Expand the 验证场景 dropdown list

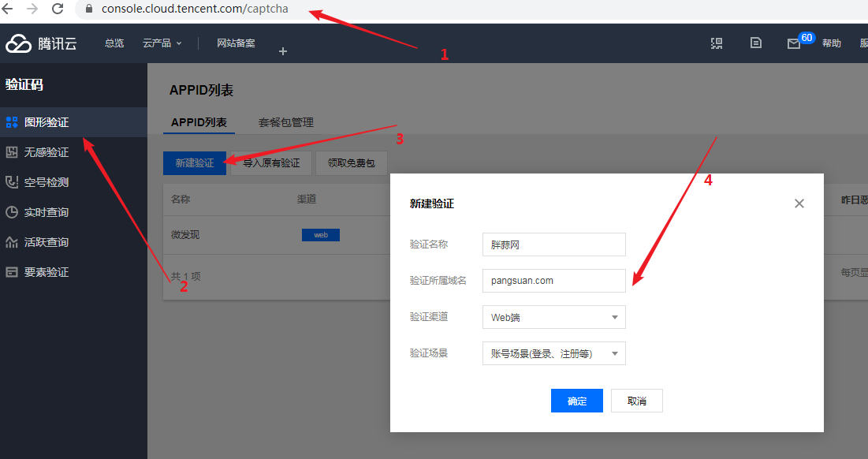pos(553,353)
